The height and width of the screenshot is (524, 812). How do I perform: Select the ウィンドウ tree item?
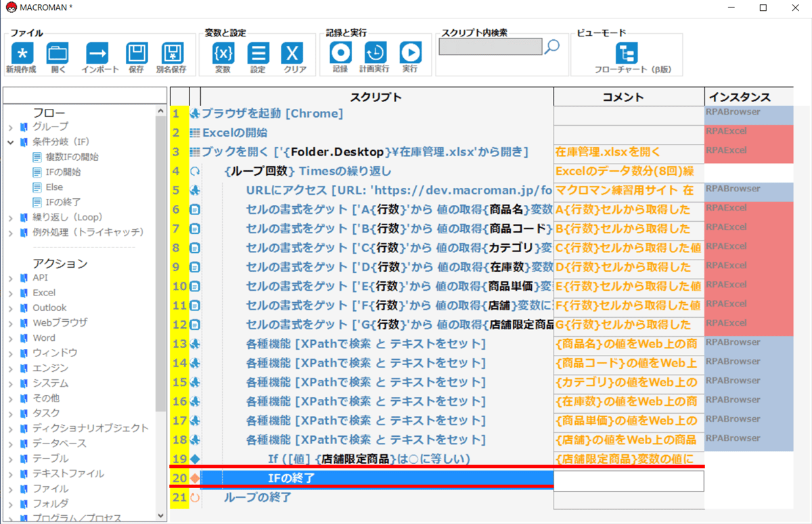coord(55,353)
